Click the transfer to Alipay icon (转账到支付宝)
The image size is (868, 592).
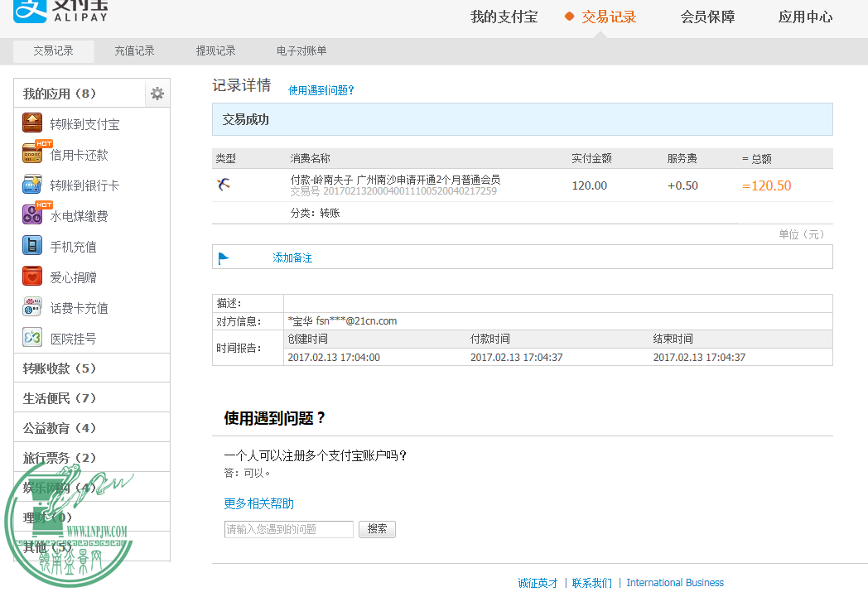coord(32,123)
